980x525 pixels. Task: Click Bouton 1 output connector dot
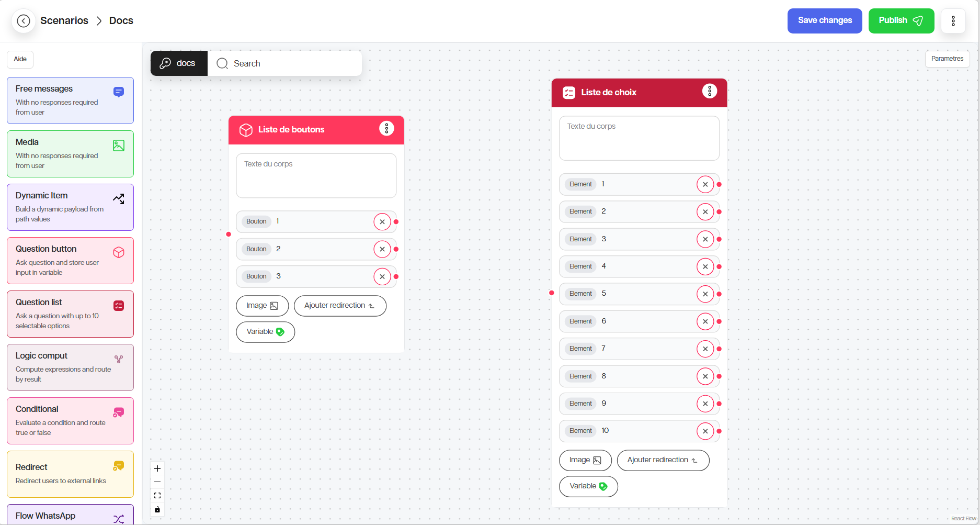pyautogui.click(x=396, y=222)
